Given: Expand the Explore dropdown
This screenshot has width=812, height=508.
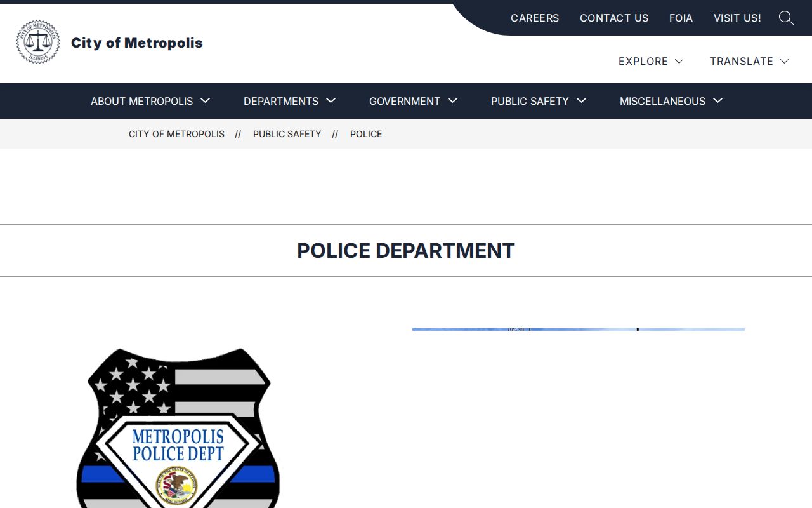Looking at the screenshot, I should 651,61.
